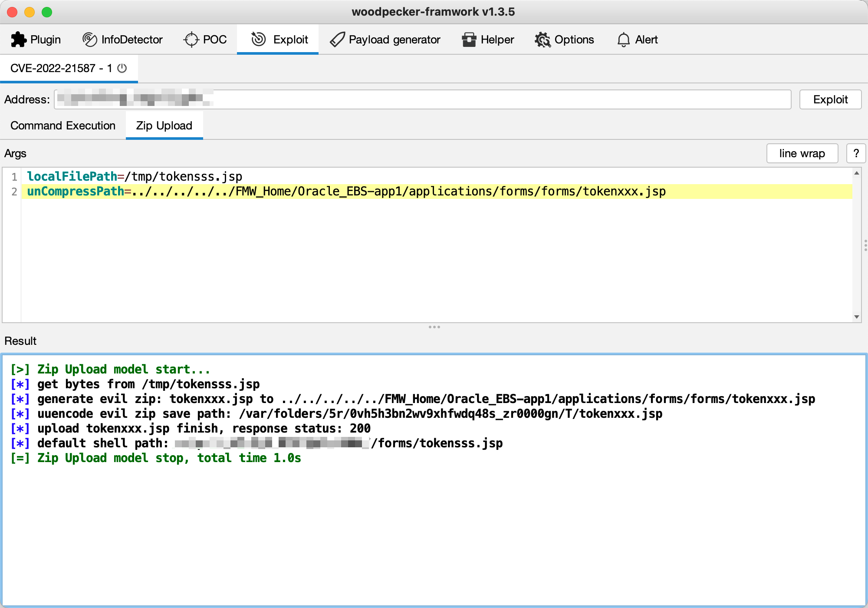Click the Alert bell icon
Screen dimensions: 868x608
(x=623, y=40)
